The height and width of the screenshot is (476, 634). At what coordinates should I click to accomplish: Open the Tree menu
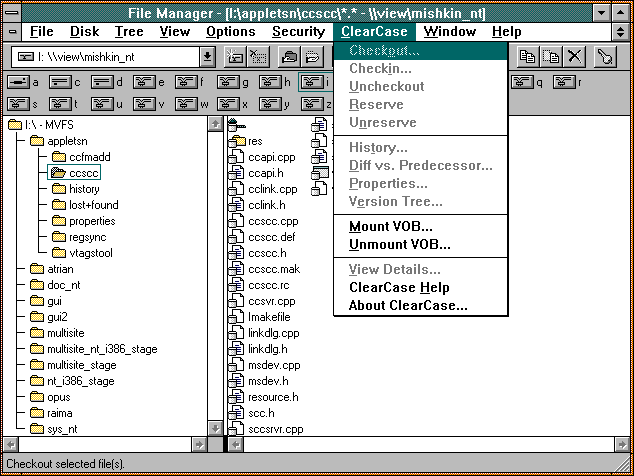pyautogui.click(x=129, y=32)
